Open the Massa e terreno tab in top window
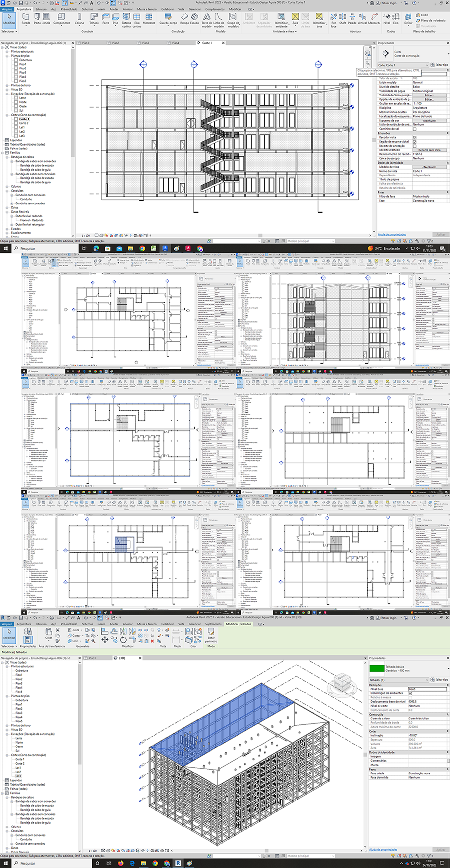 147,9
